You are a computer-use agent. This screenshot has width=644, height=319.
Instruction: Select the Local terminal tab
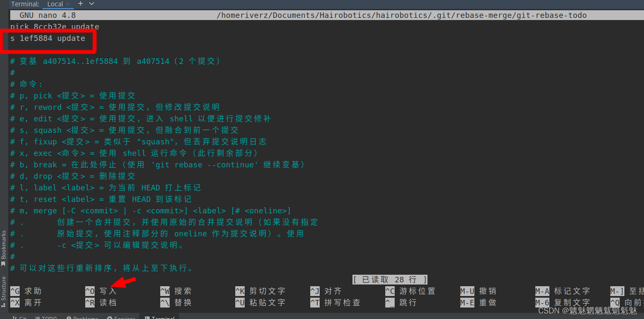[55, 4]
